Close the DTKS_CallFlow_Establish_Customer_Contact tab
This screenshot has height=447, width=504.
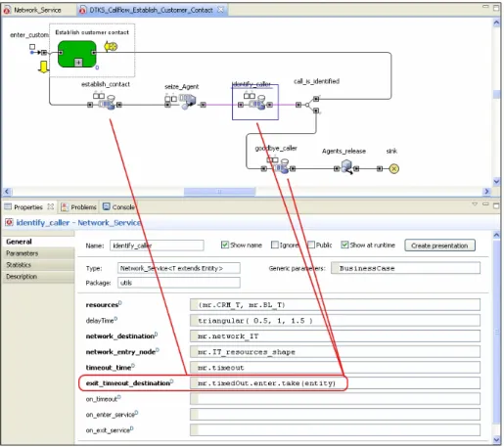tap(221, 10)
